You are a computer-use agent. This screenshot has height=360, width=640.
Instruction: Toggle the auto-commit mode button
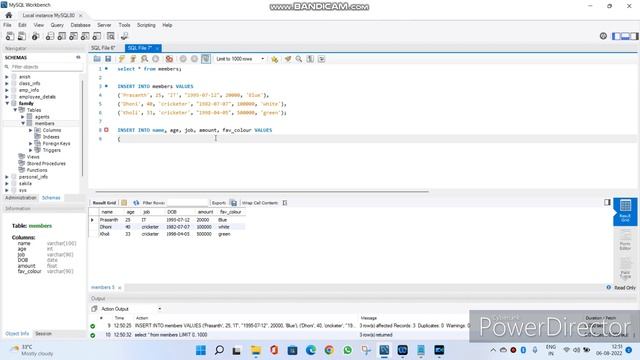(206, 59)
